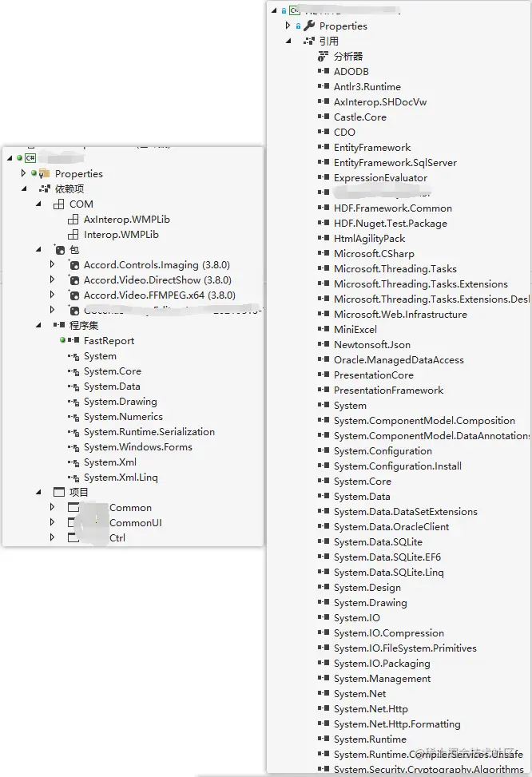Collapse the 包 packages node
The image size is (532, 777).
tap(38, 249)
